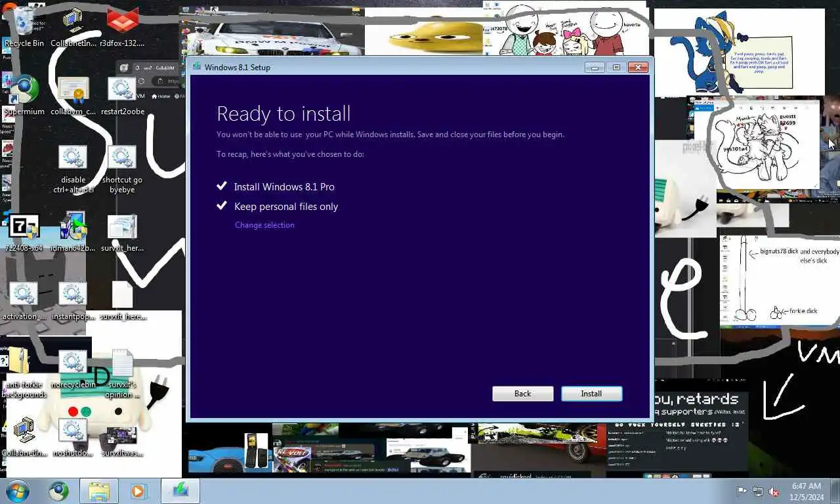840x504 pixels.
Task: Select the 'survxlt's opinion' text file icon
Action: coord(122,373)
